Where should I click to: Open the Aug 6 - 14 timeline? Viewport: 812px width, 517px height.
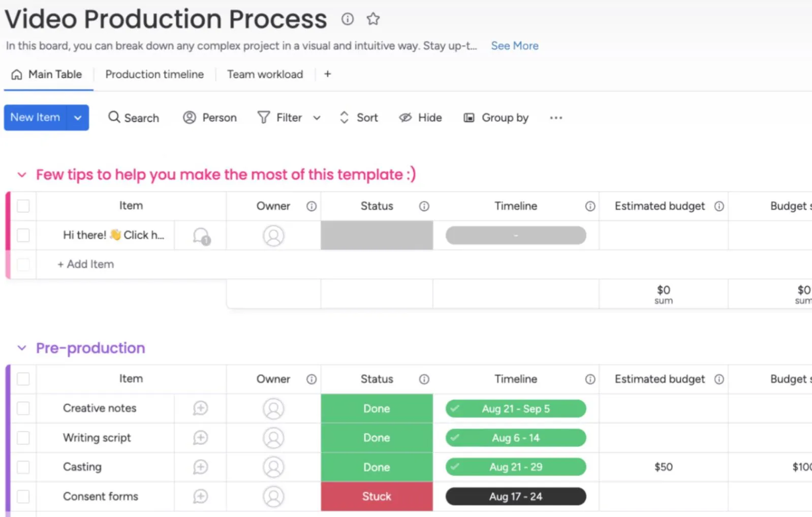coord(516,438)
